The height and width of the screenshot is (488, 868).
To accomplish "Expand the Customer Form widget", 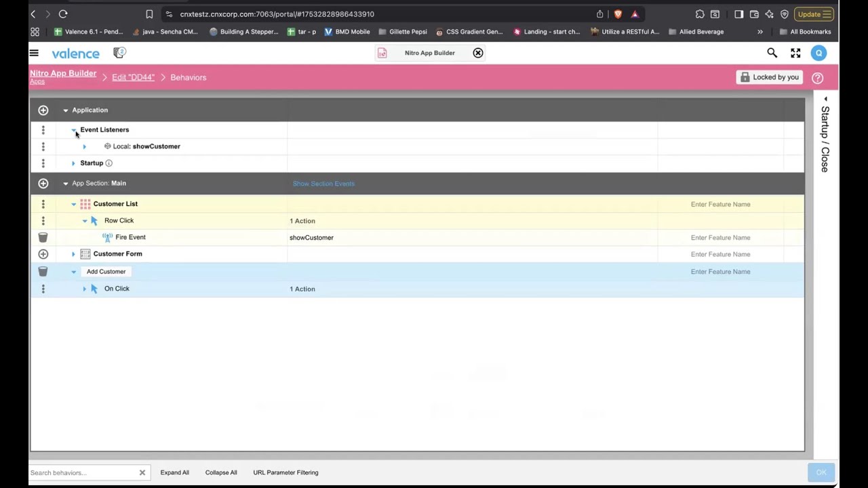I will point(74,254).
